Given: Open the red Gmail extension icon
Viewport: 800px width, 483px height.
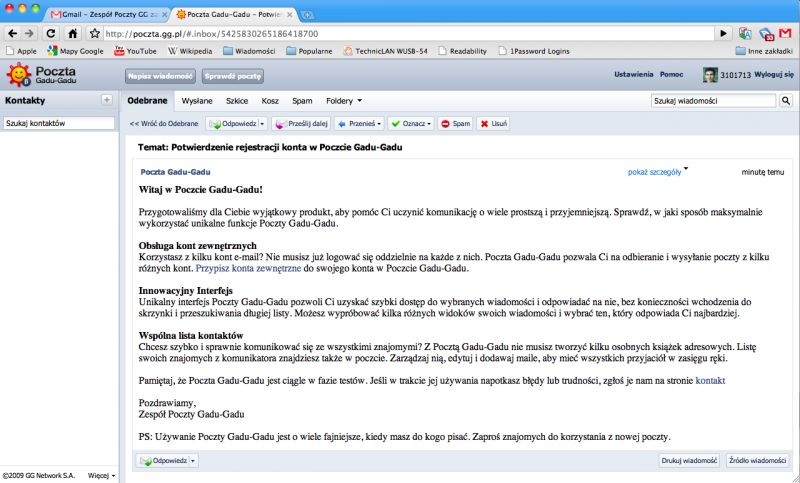Looking at the screenshot, I should point(785,34).
